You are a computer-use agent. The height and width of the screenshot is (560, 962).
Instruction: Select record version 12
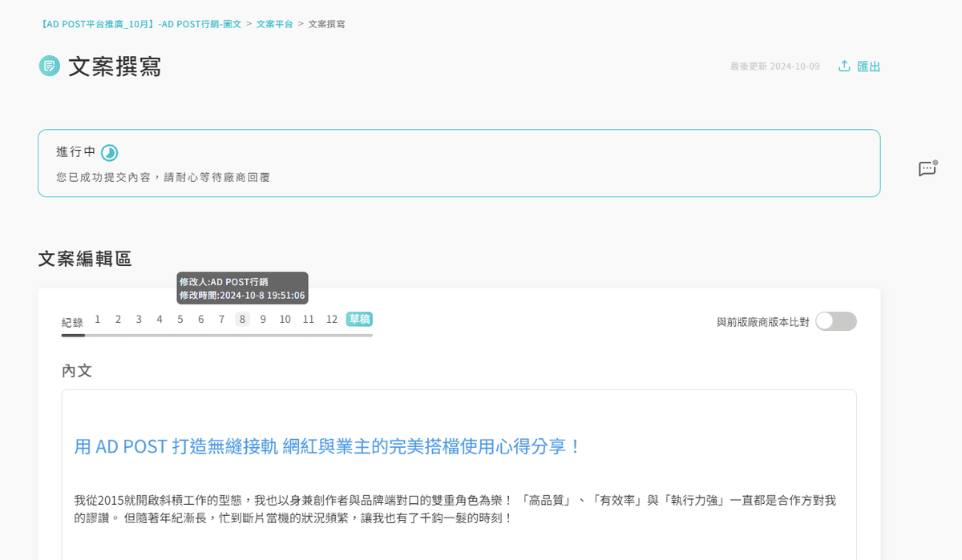332,319
